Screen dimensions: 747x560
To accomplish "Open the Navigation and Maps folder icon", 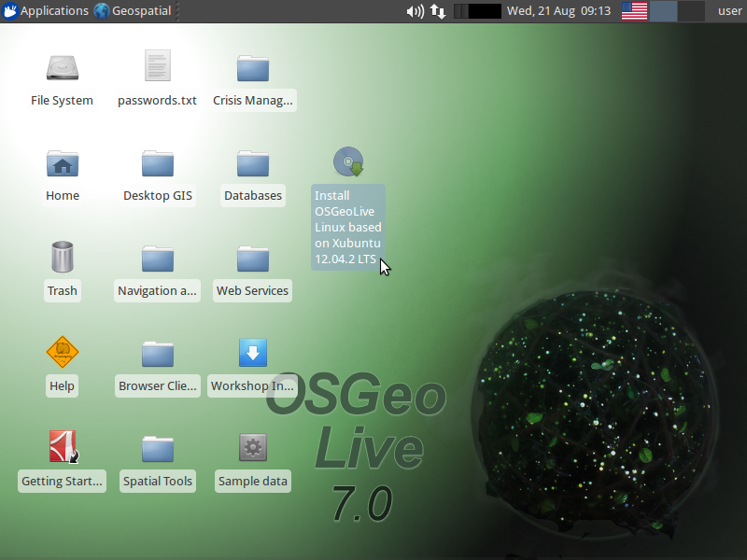I will 158,259.
